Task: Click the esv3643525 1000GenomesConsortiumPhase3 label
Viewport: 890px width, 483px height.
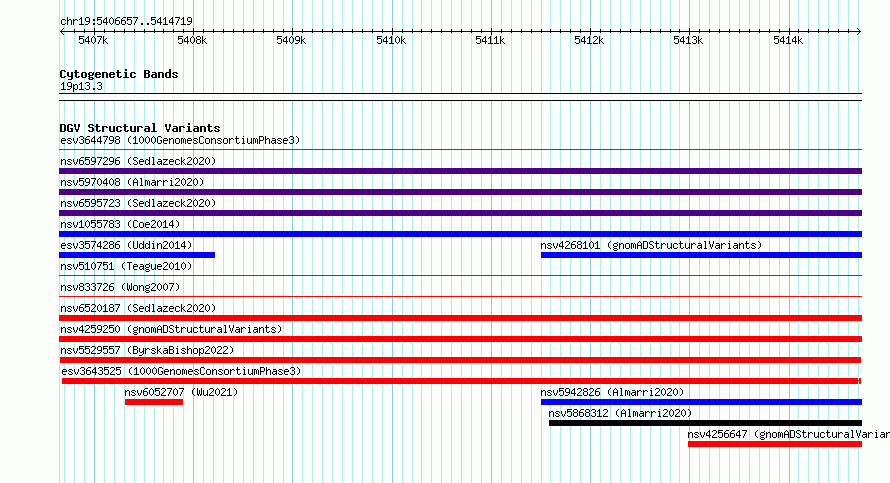Action: click(x=181, y=371)
